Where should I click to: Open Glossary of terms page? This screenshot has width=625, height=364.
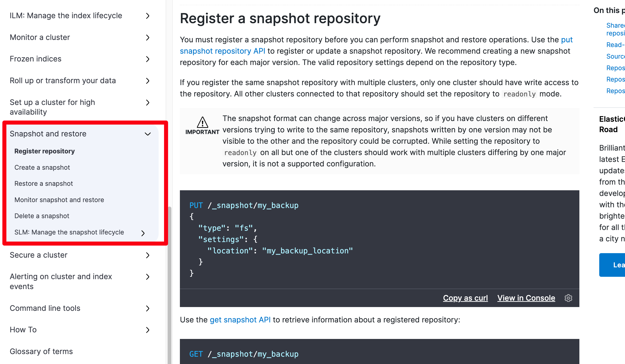(x=41, y=351)
